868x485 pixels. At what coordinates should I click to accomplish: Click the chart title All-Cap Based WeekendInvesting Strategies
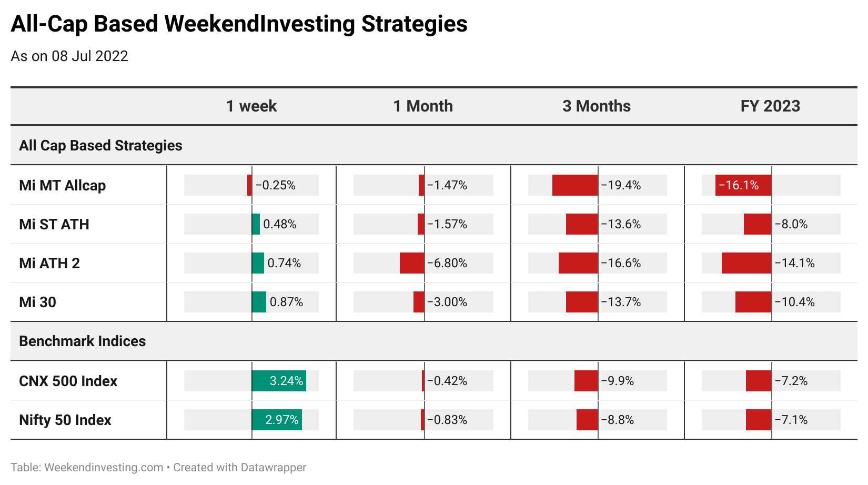point(239,24)
